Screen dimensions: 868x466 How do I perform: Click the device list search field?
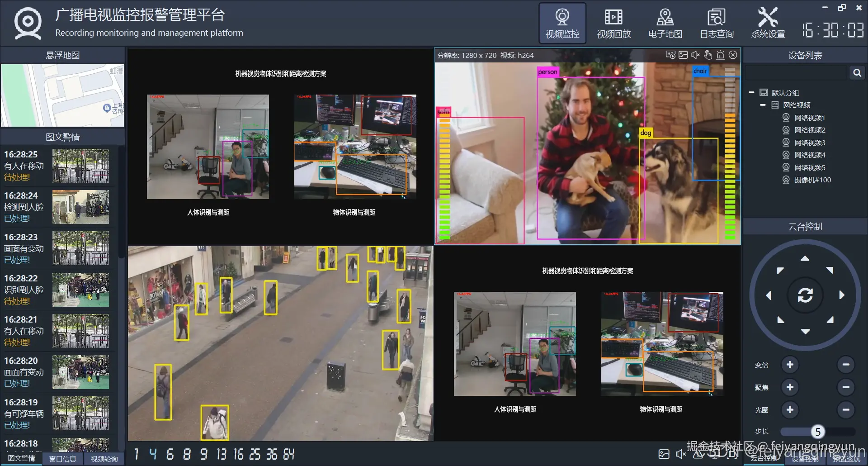click(x=797, y=73)
